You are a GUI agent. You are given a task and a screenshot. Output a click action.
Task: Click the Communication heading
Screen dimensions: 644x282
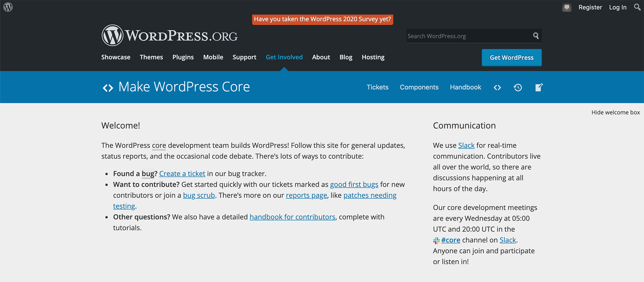464,125
